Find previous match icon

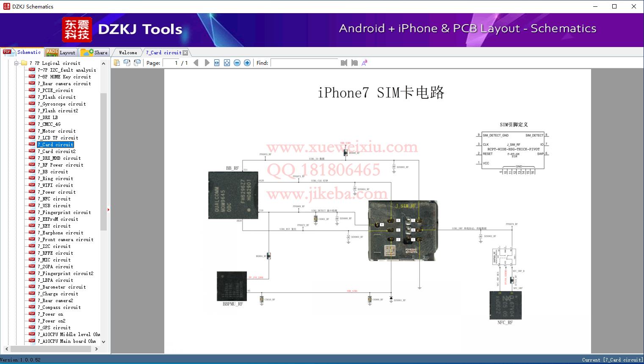tap(344, 63)
